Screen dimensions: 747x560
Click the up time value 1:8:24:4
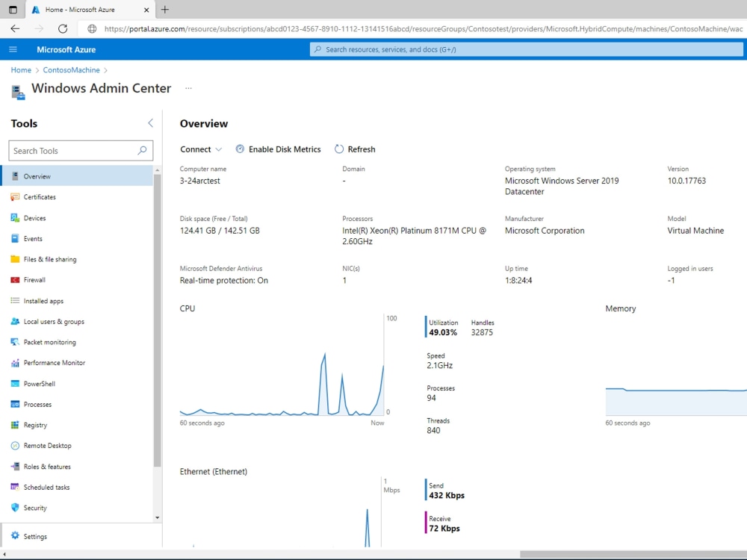[518, 281]
